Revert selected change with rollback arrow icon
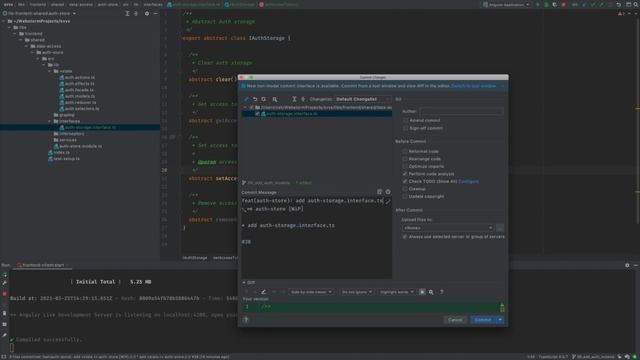 coord(255,99)
